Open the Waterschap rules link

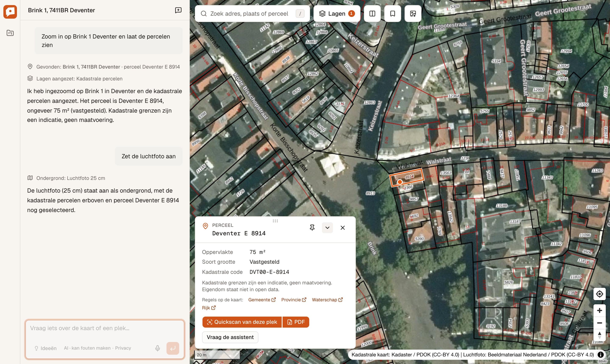(327, 300)
